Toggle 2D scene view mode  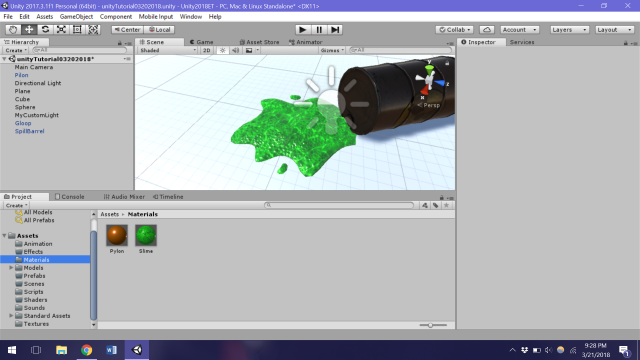tap(207, 50)
